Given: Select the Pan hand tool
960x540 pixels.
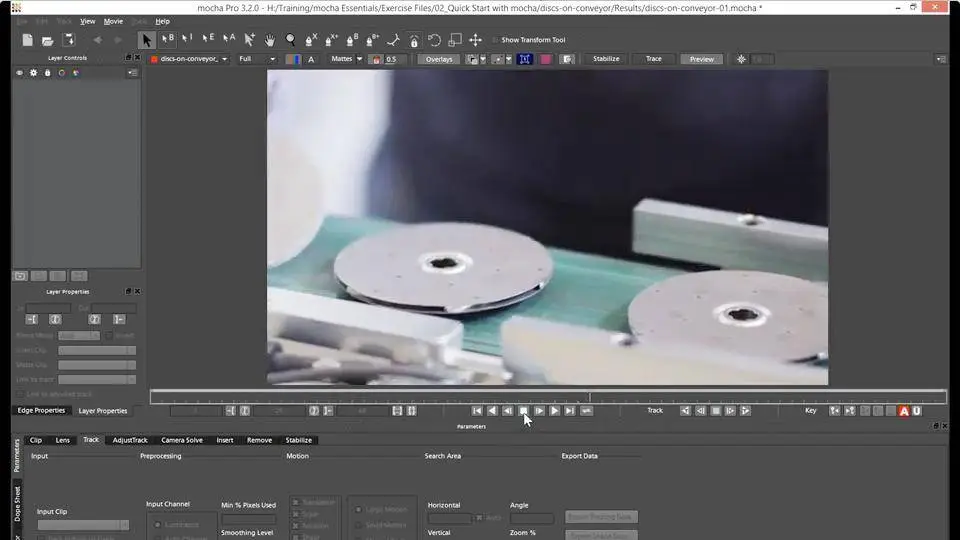Looking at the screenshot, I should (269, 40).
